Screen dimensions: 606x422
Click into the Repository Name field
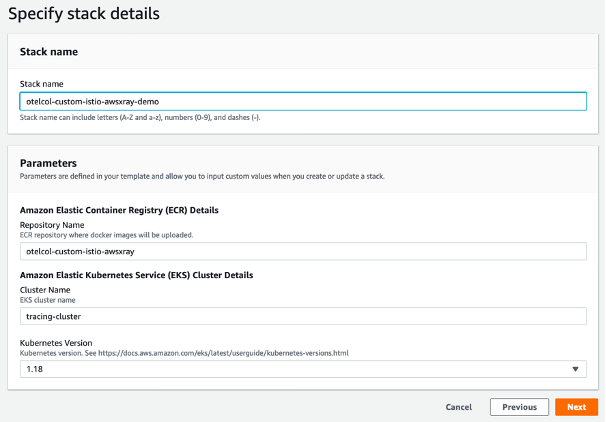(x=302, y=252)
